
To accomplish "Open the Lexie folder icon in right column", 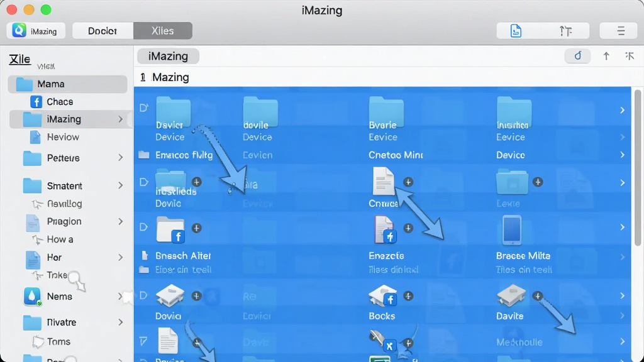I will point(512,182).
